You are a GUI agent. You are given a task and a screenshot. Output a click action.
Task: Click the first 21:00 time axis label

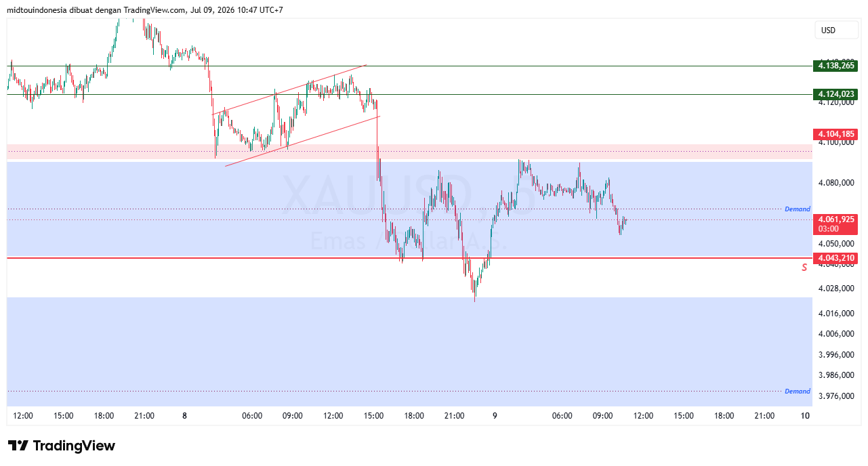pos(144,416)
